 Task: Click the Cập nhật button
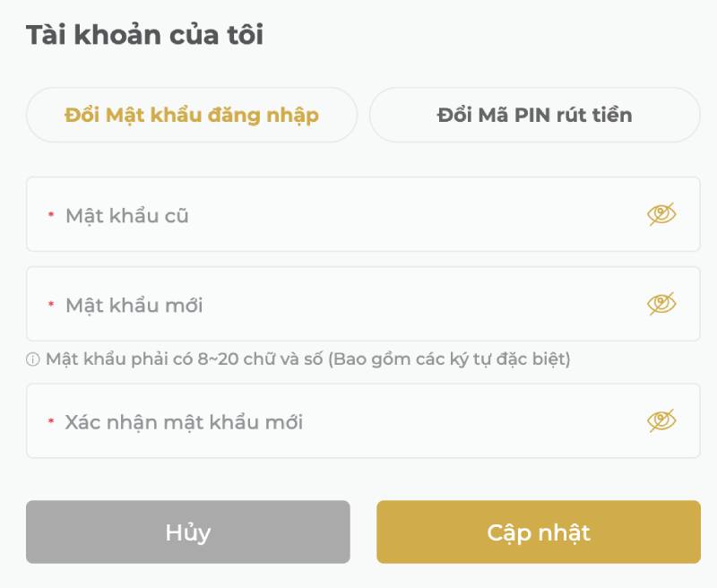click(540, 532)
